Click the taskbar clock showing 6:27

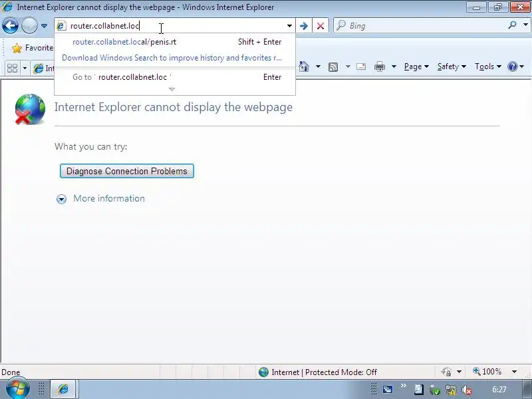point(499,390)
